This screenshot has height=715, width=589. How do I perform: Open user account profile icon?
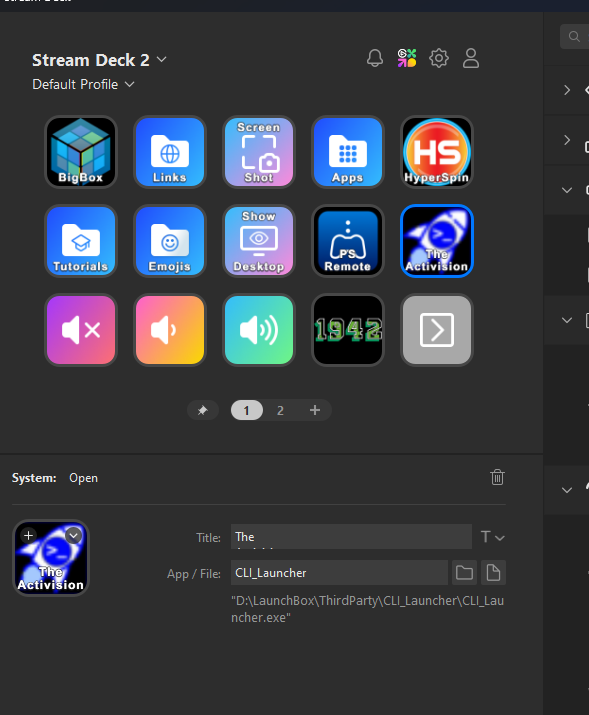point(470,58)
